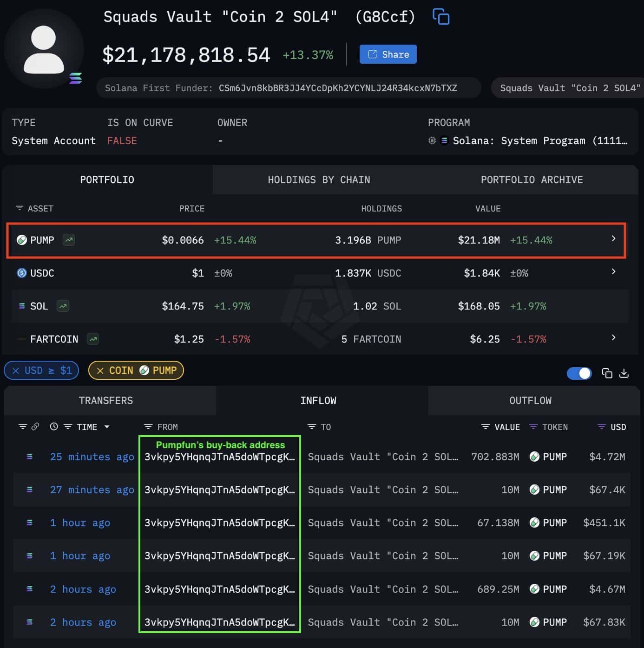Toggle the blue switch above transfers table

click(x=579, y=373)
